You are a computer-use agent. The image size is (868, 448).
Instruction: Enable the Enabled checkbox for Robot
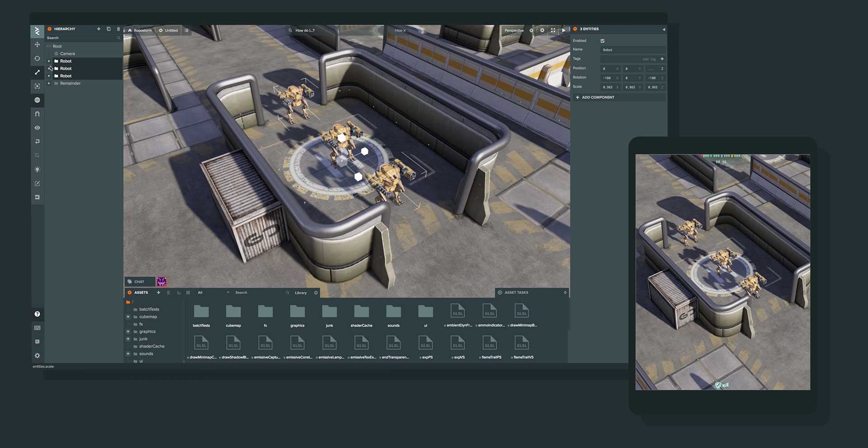(x=602, y=41)
